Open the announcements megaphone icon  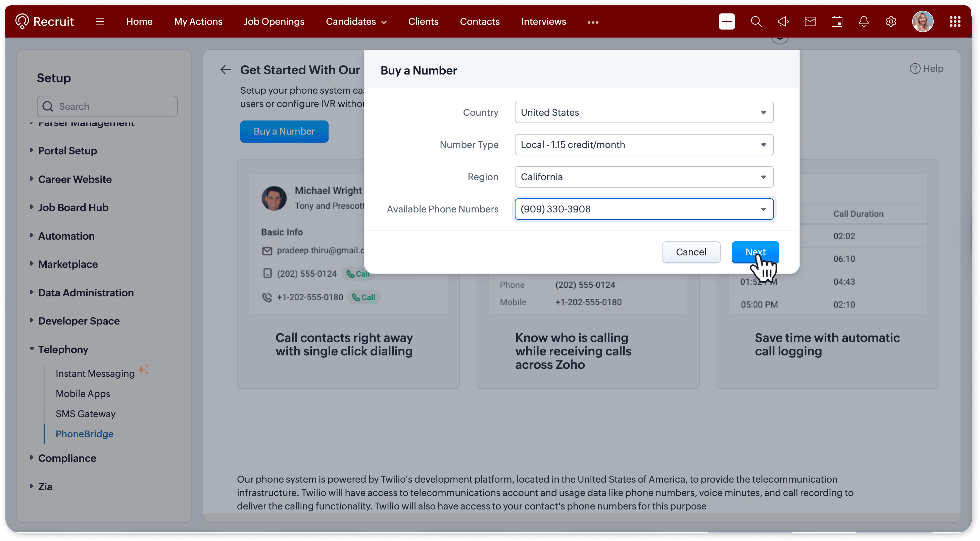click(783, 22)
